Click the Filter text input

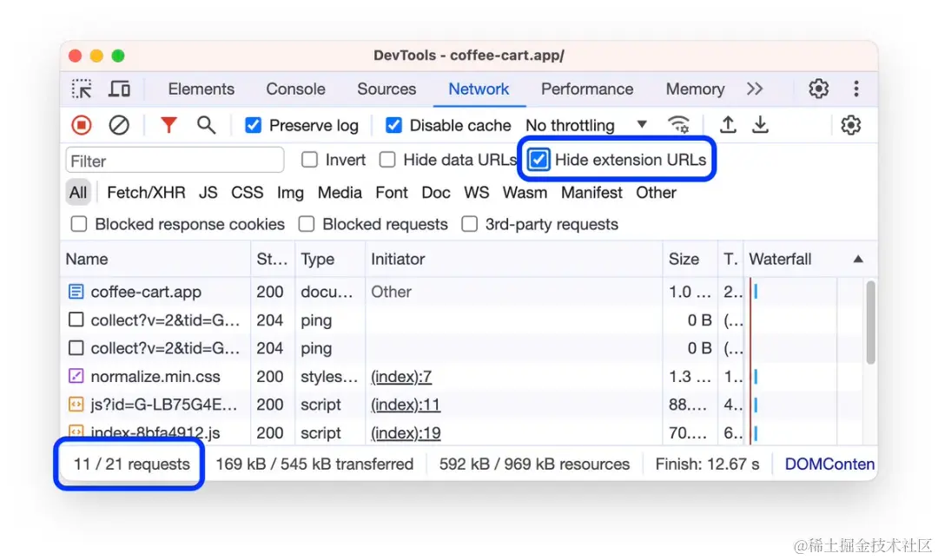point(175,161)
